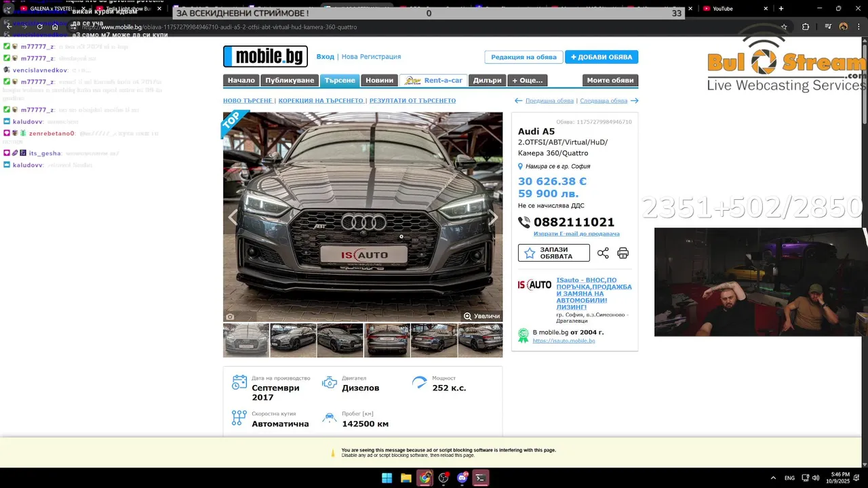This screenshot has width=868, height=488.
Task: Show the previous car photo arrow
Action: coord(233,218)
